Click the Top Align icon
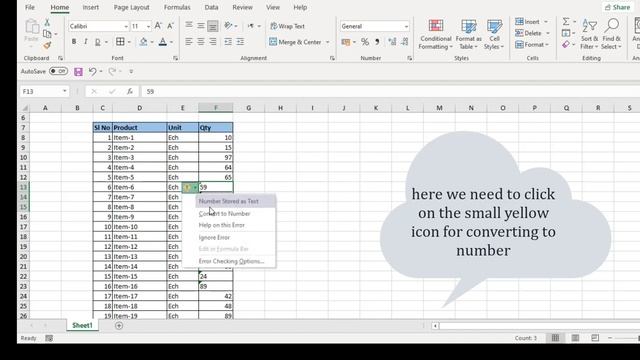 point(189,26)
